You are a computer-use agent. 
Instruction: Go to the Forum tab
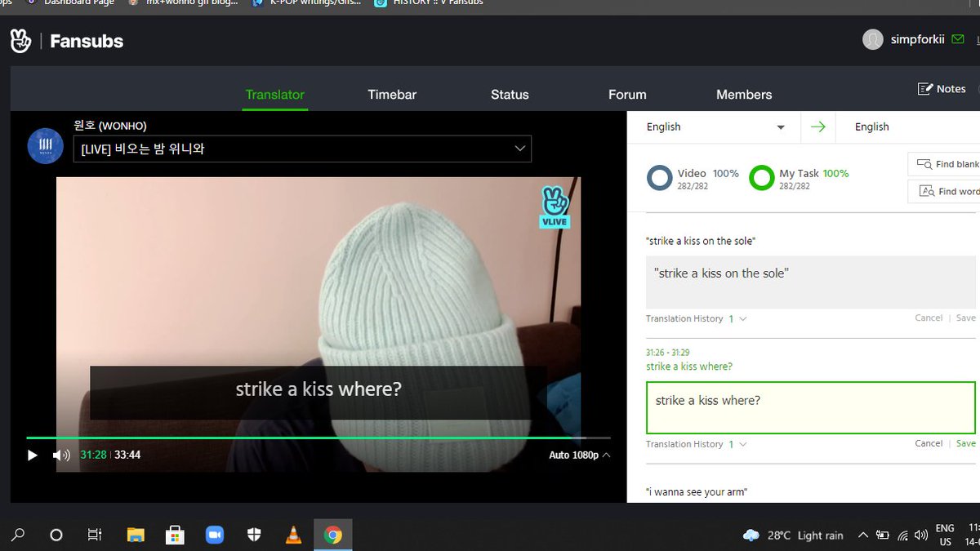(627, 95)
